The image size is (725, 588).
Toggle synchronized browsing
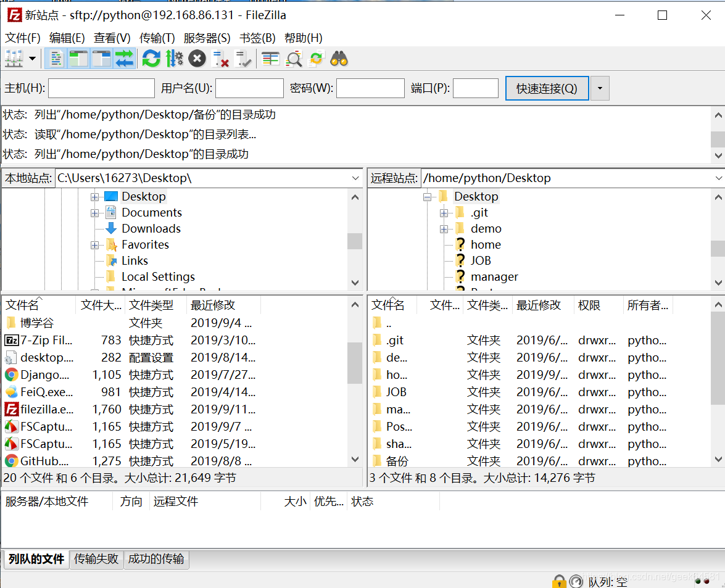coord(317,59)
